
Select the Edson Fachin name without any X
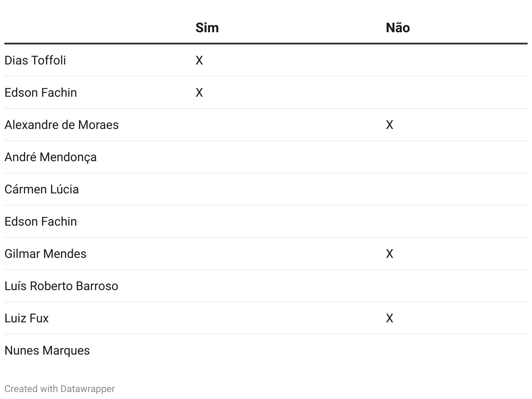(x=41, y=221)
